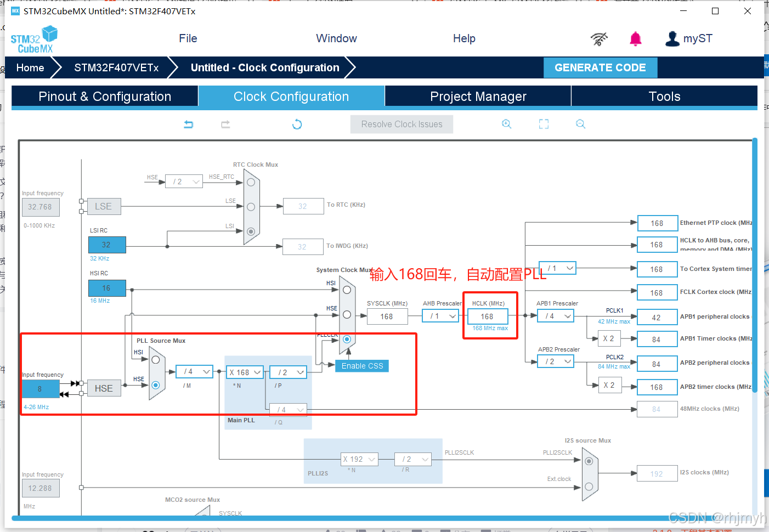Select PLLI2SCLK in the I2S source Mux
Screen dimensions: 769x532
(589, 461)
